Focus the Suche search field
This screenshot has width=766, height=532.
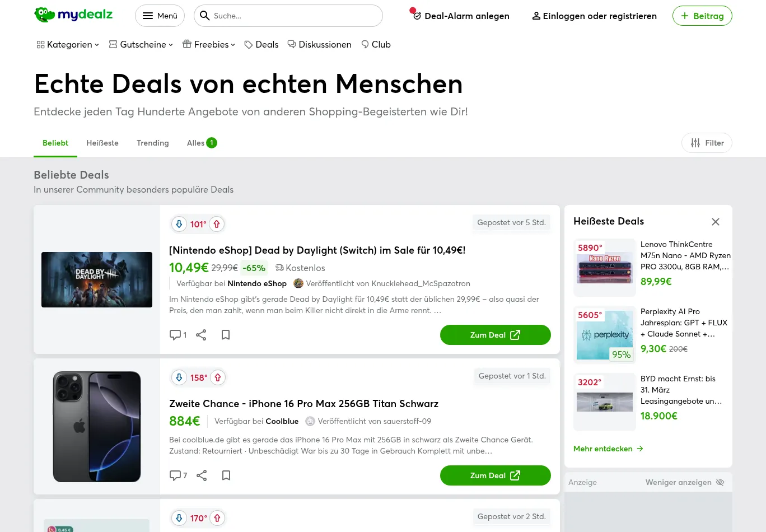[x=288, y=16]
